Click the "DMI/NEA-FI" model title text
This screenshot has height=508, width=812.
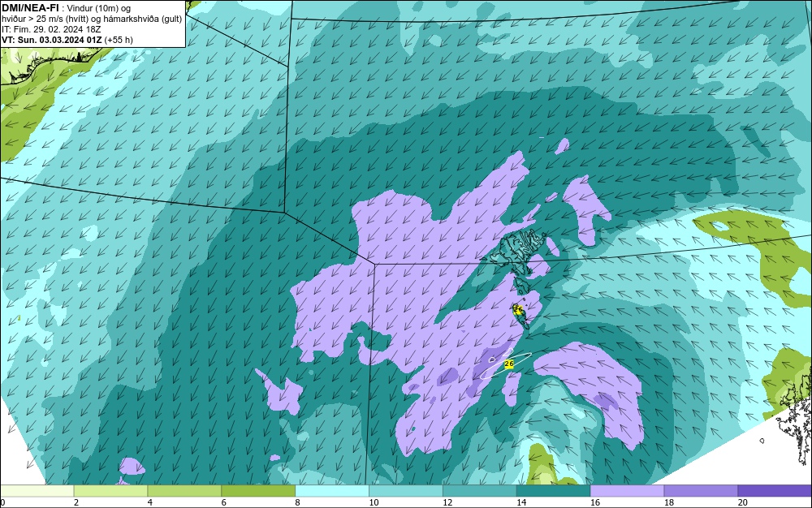click(x=30, y=8)
